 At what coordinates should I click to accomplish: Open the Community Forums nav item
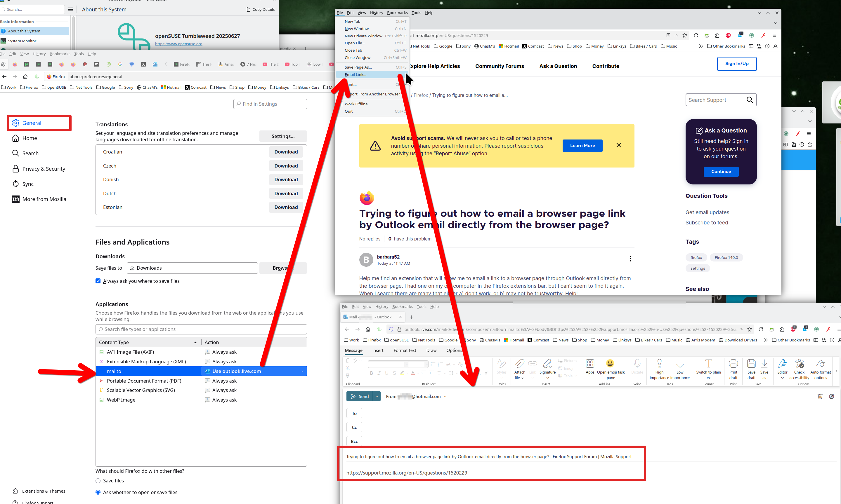pos(499,66)
